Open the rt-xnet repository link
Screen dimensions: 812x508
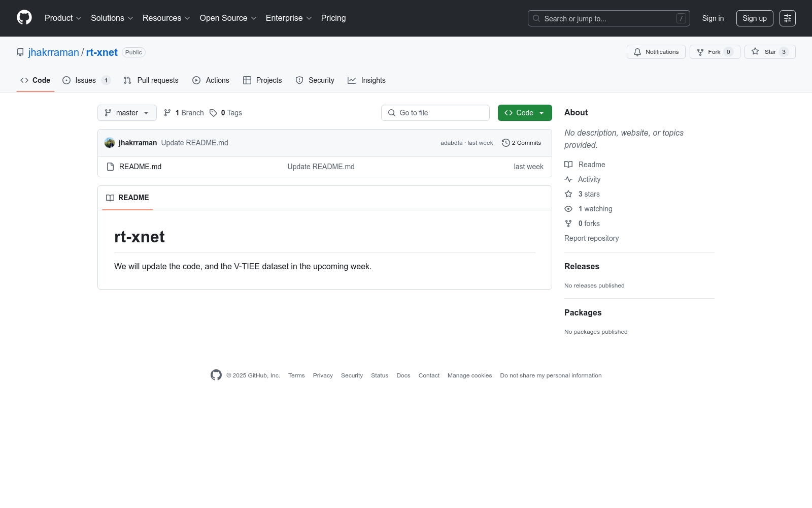(102, 52)
